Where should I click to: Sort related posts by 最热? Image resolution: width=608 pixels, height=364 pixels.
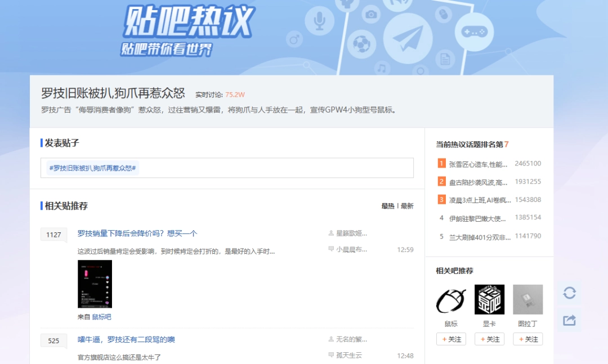coord(388,206)
